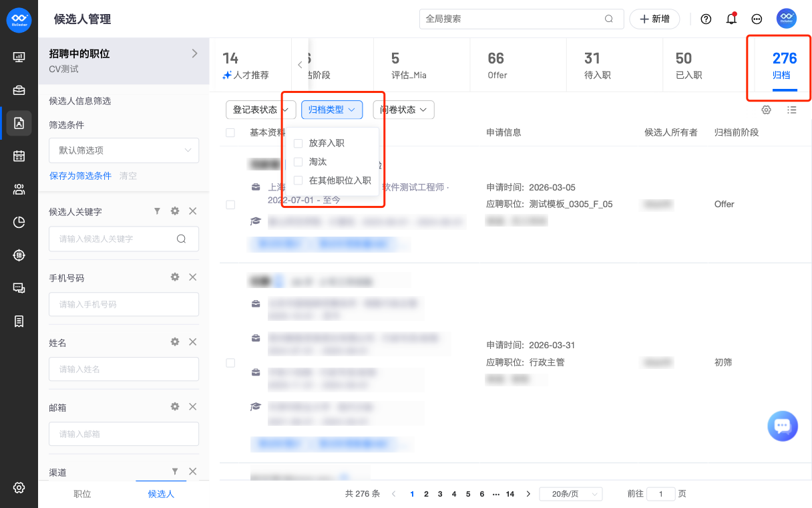
Task: Focus the 请输入手机号码 field
Action: pyautogui.click(x=124, y=304)
